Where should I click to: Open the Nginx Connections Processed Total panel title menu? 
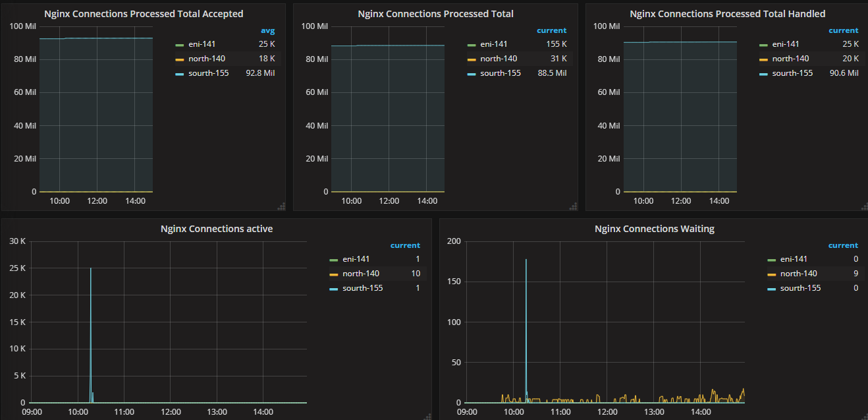pyautogui.click(x=435, y=13)
